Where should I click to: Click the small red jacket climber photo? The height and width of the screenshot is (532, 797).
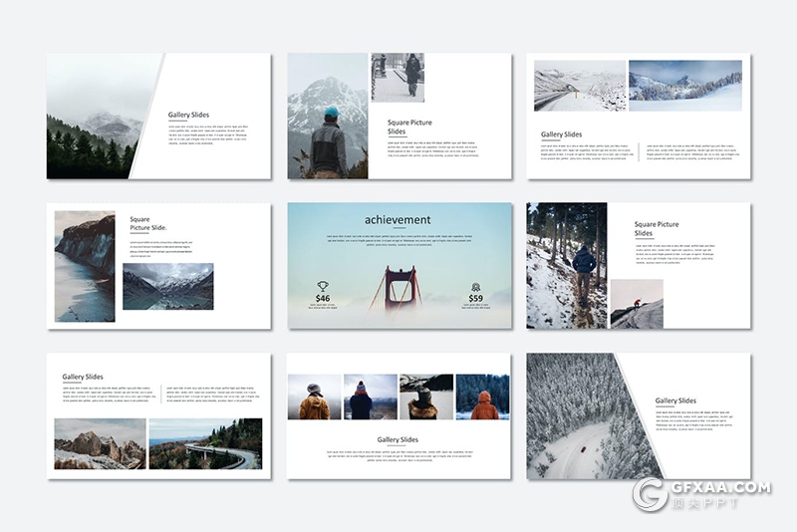[637, 304]
